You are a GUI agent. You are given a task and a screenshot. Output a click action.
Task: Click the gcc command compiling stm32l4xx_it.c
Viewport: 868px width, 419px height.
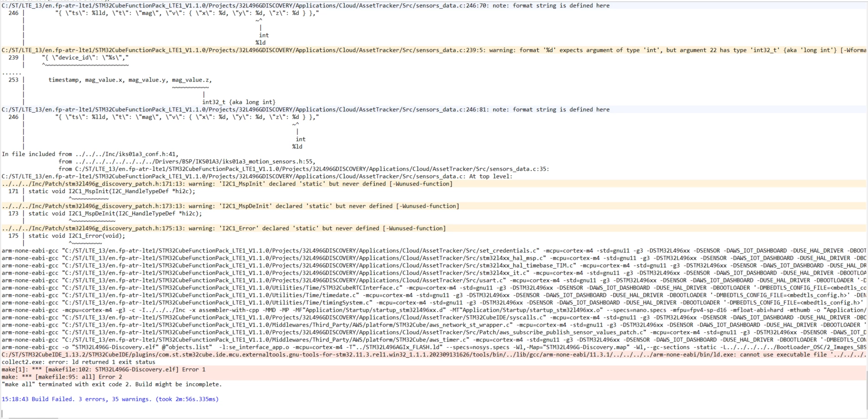tap(434, 273)
